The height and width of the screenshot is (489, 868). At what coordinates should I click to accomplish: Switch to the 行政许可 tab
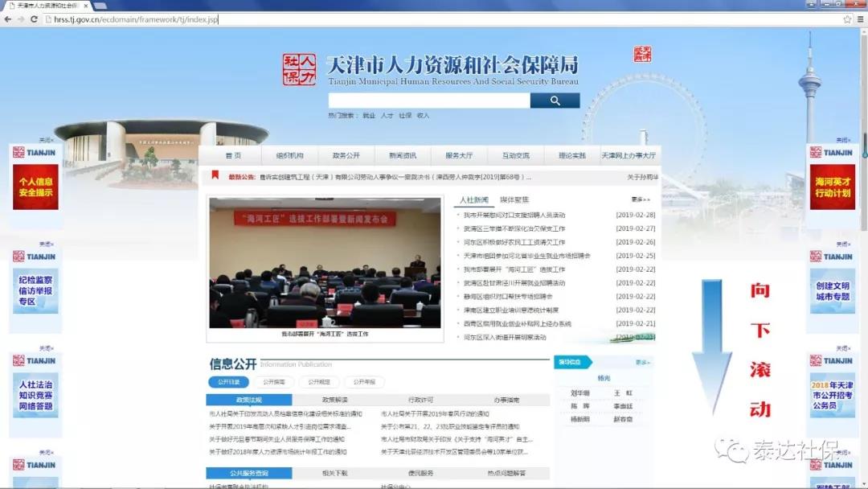coord(420,400)
